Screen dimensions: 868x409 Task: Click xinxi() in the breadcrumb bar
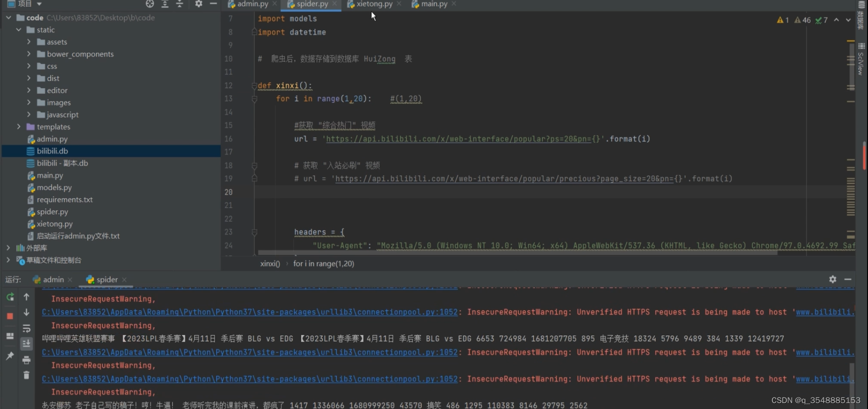tap(270, 264)
